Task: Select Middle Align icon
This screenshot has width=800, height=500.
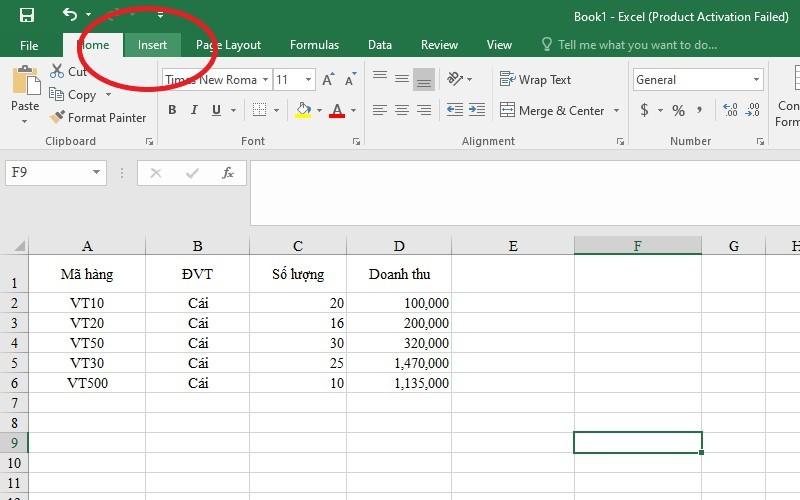Action: pyautogui.click(x=402, y=78)
